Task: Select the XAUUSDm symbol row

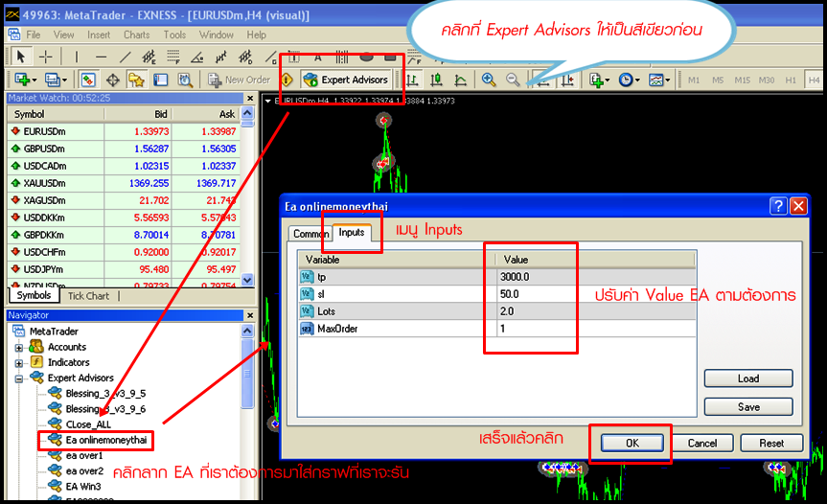Action: point(124,183)
